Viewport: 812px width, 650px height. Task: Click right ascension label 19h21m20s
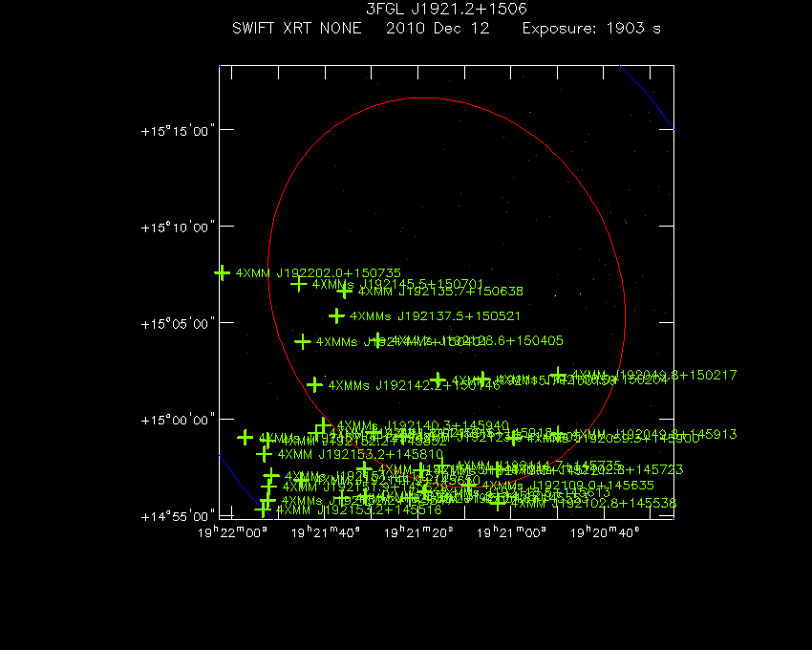[418, 532]
